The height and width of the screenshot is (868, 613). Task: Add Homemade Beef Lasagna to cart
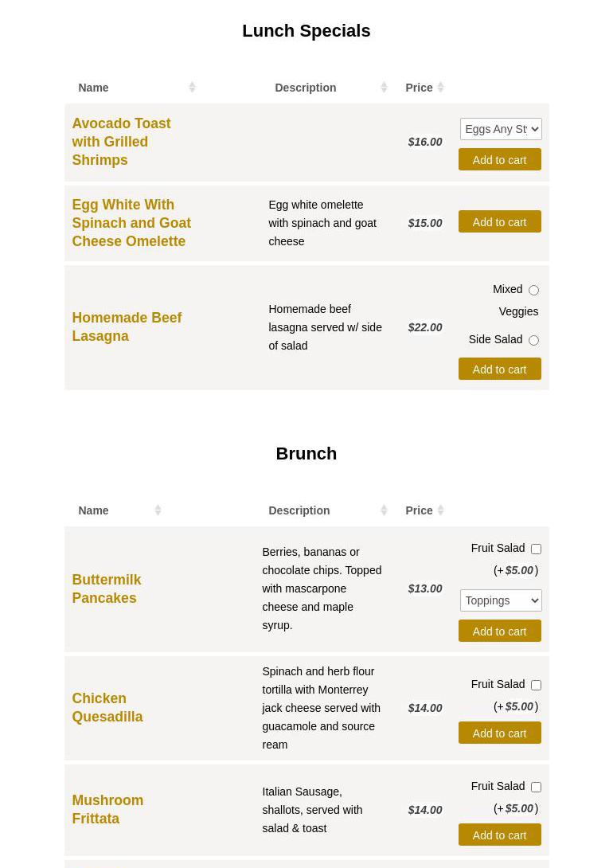(499, 369)
